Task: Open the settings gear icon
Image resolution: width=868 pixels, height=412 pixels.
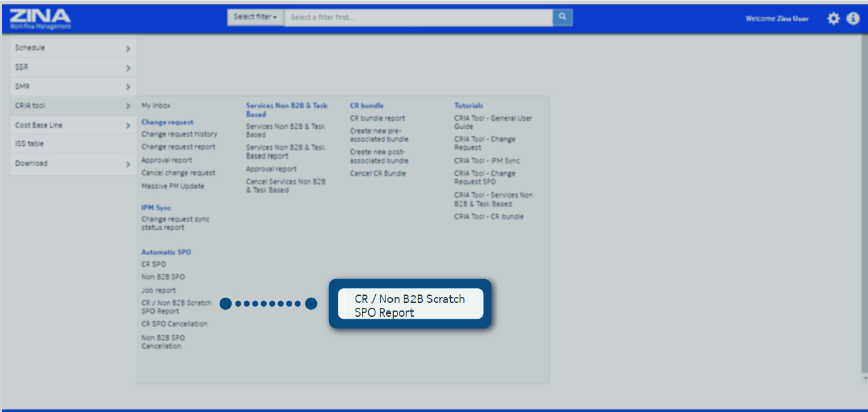Action: [833, 19]
